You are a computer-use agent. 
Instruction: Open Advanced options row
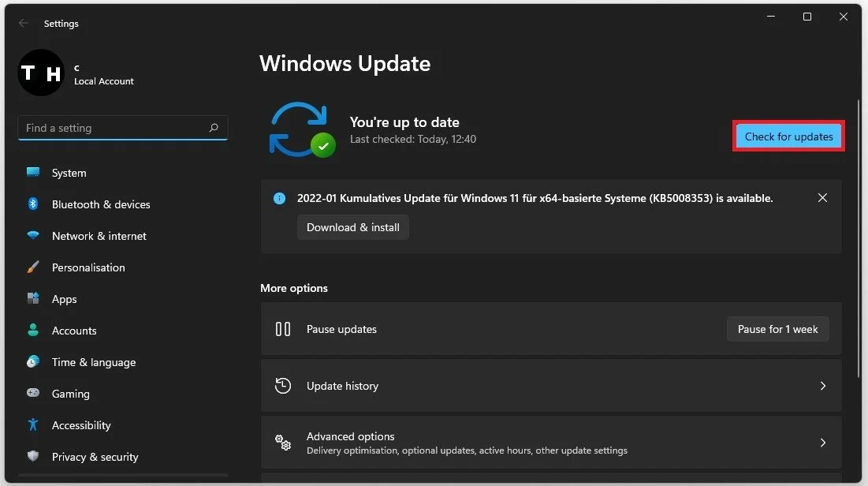551,443
